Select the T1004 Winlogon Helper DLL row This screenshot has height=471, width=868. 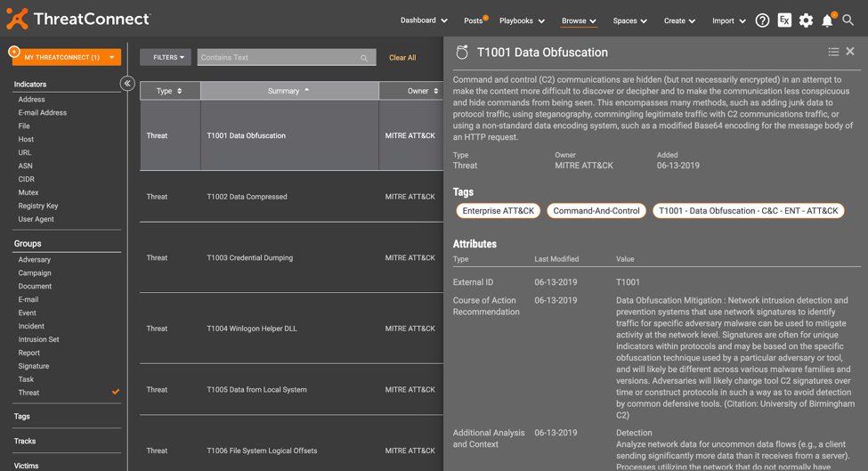pos(292,329)
